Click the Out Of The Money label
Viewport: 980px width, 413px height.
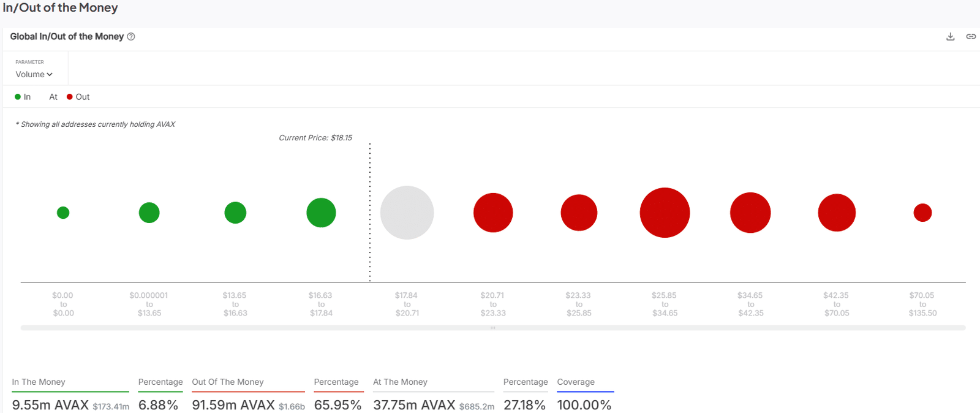pos(228,382)
